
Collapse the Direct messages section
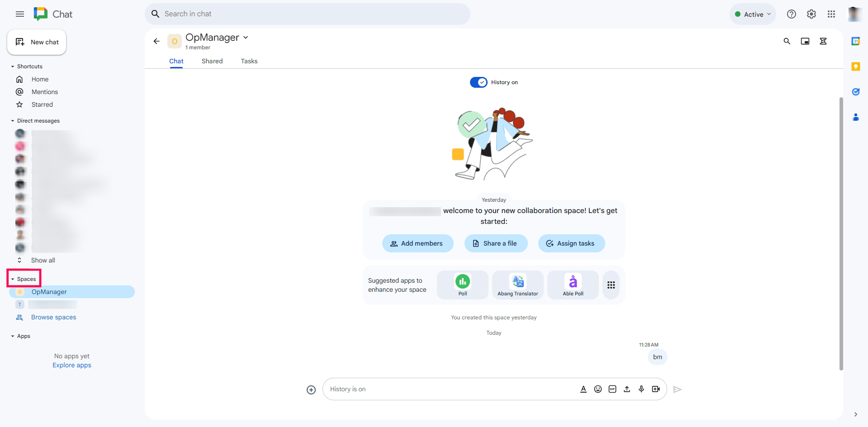click(13, 121)
